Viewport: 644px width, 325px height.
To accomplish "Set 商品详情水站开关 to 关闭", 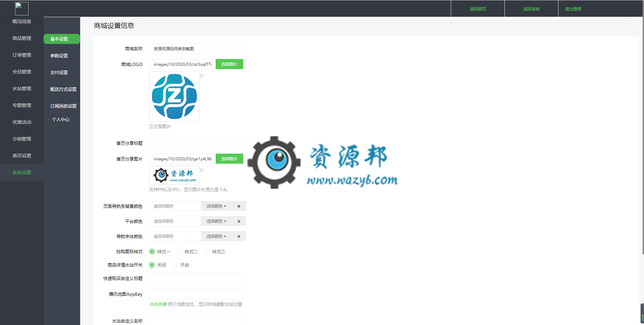I will point(152,265).
